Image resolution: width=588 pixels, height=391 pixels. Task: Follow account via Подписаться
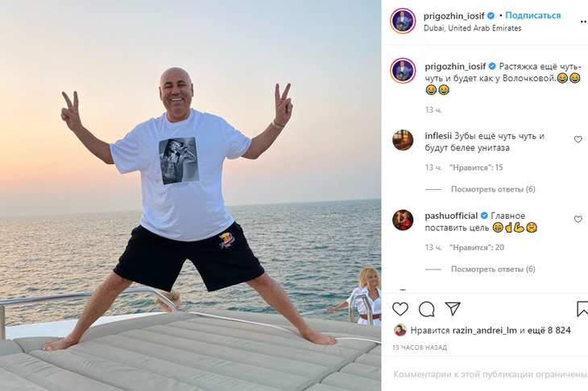533,15
